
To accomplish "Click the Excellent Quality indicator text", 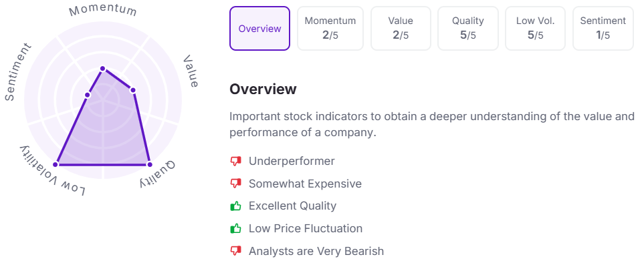I will click(x=292, y=206).
